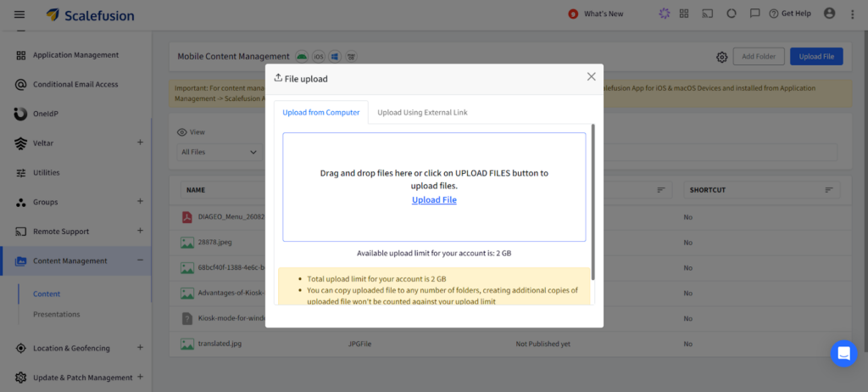Screen dimensions: 868x392
Task: Click Update & Patch Management in sidebar
Action: pos(82,378)
